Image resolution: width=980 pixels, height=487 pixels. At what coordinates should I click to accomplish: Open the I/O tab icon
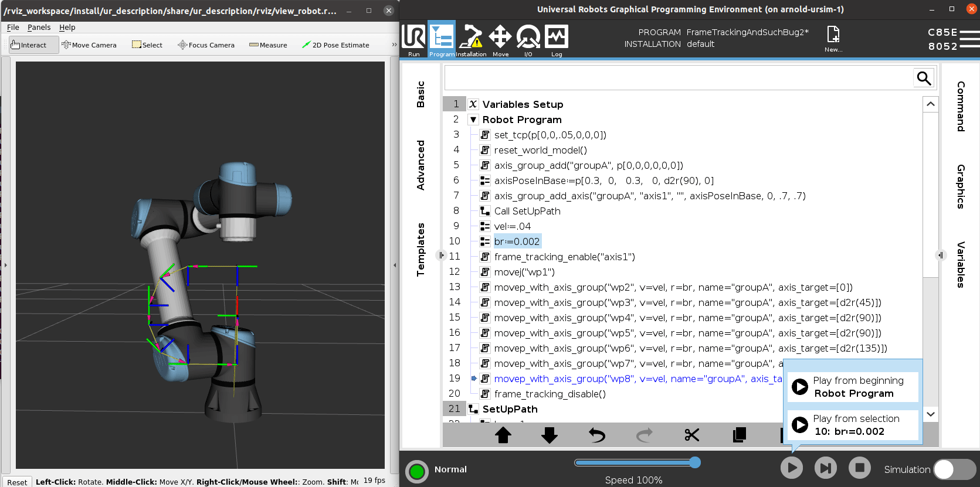(528, 40)
